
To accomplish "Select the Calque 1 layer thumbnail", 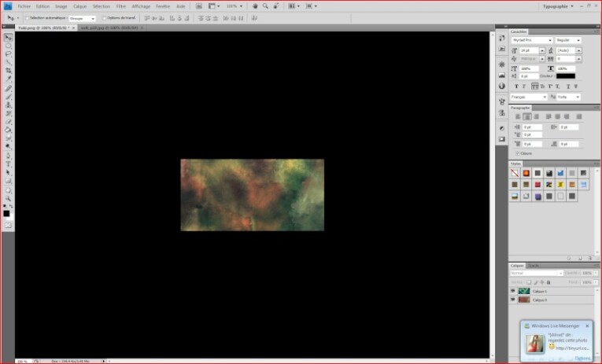I will tap(523, 291).
